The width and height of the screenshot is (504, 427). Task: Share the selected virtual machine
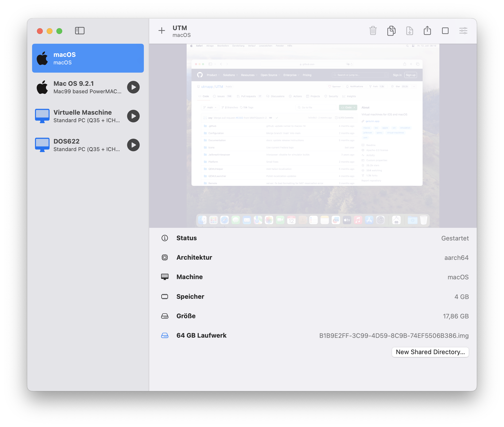(427, 31)
